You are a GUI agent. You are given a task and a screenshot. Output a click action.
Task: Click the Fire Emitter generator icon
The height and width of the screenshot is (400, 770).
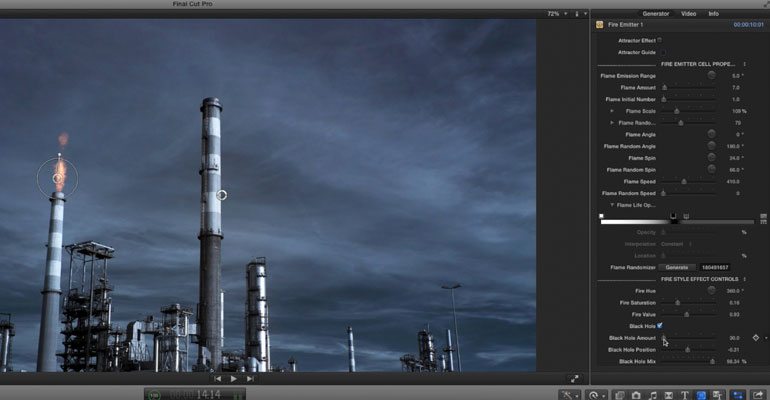600,25
